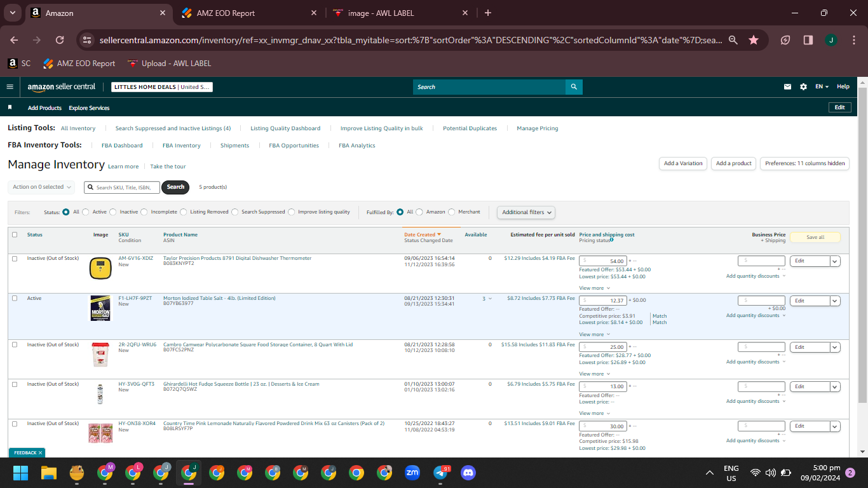Image resolution: width=868 pixels, height=488 pixels.
Task: Focus the 'Search SKU, Title, ISBN' input field
Action: click(121, 187)
